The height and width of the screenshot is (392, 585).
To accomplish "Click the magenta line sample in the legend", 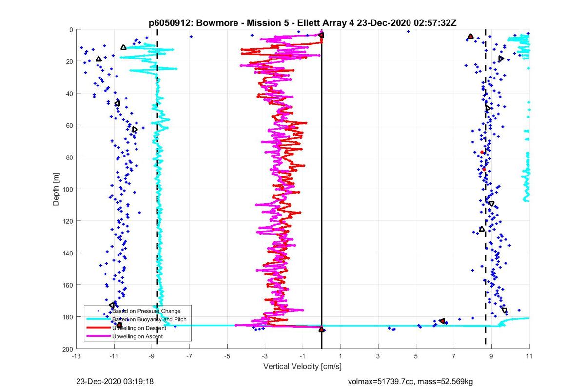I will pyautogui.click(x=98, y=337).
